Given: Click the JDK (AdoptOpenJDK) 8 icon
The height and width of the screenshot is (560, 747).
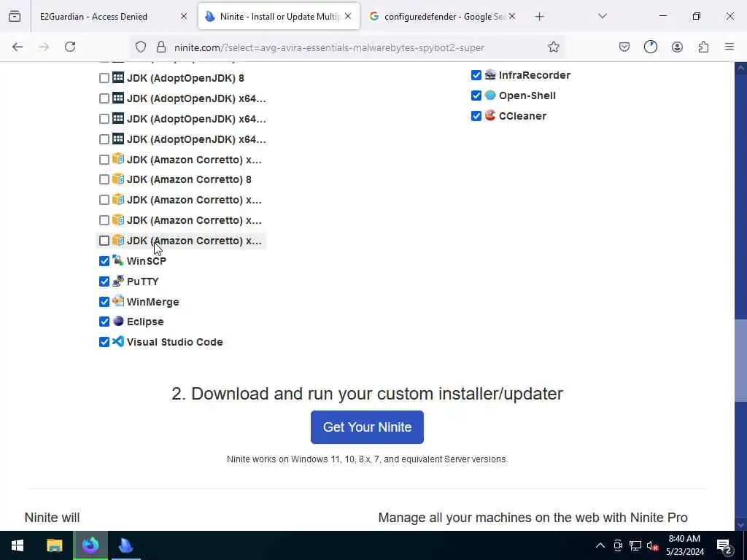Looking at the screenshot, I should point(118,77).
